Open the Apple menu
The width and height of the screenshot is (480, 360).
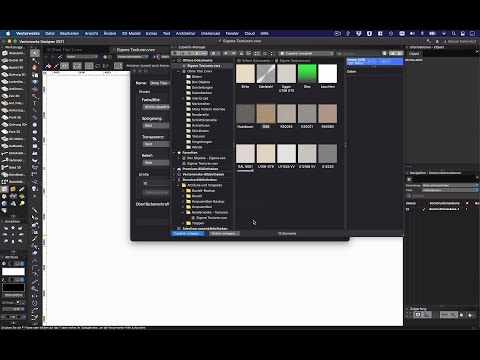(x=8, y=33)
